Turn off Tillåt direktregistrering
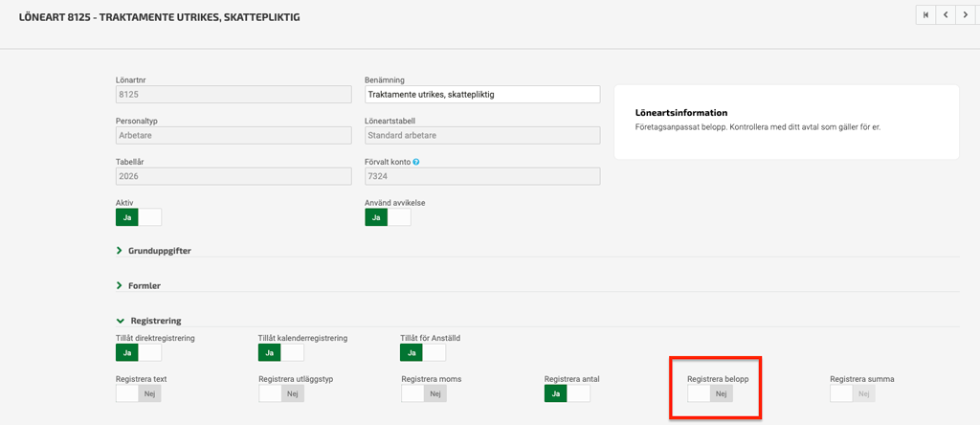Screen dimensions: 980x425 [138, 353]
